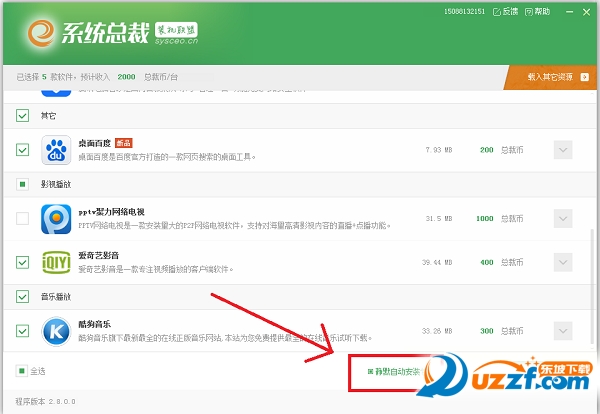This screenshot has height=414, width=600.
Task: Toggle the 其它 category checkbox
Action: 23,116
